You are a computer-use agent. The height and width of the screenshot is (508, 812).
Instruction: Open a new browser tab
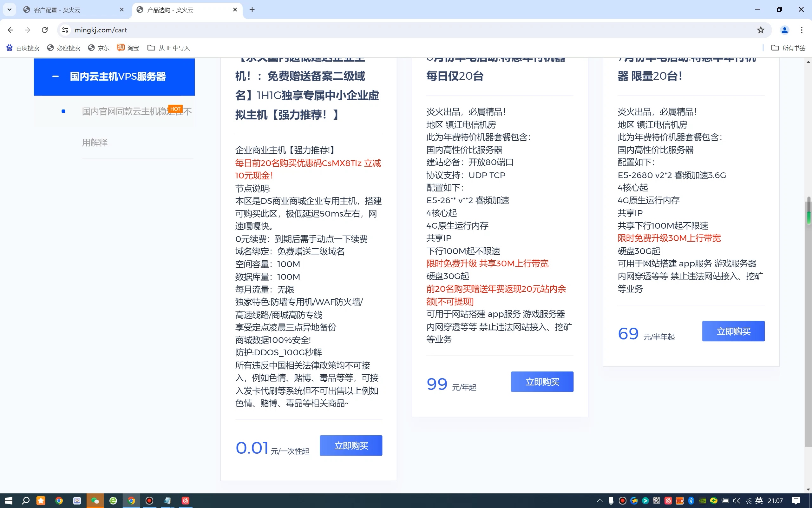pyautogui.click(x=252, y=10)
